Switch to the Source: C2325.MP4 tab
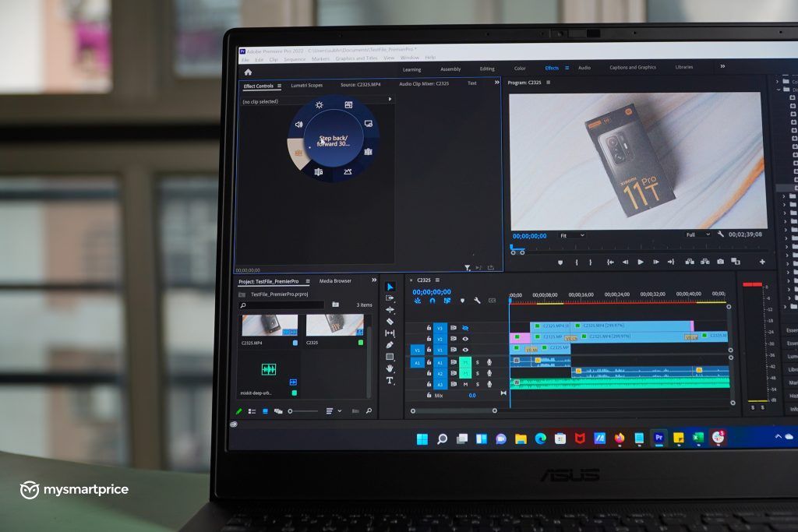 pyautogui.click(x=360, y=84)
